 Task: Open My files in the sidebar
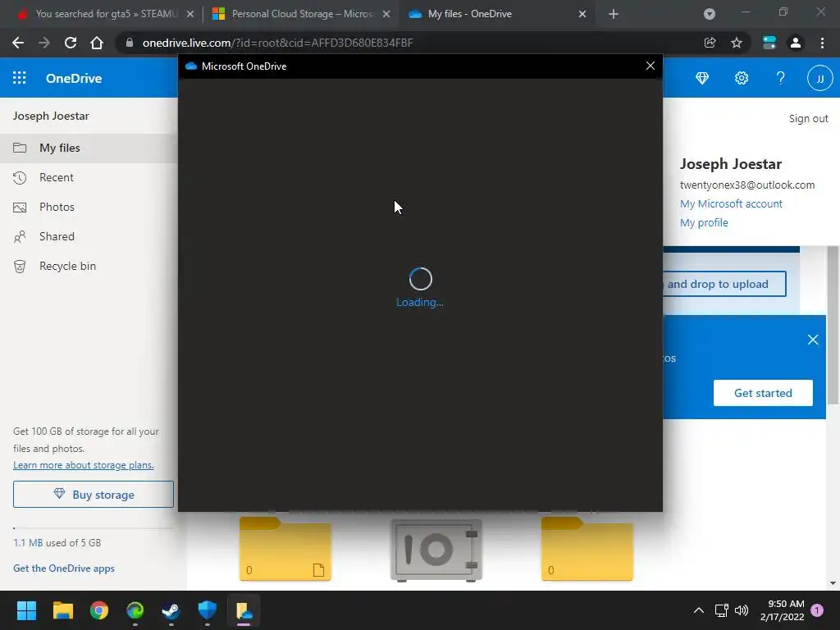[89, 148]
